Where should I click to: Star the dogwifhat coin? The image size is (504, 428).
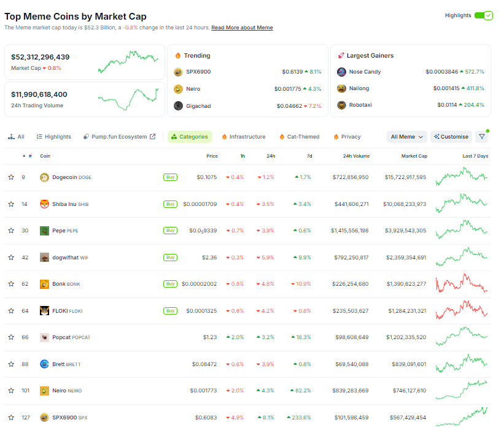pos(11,258)
